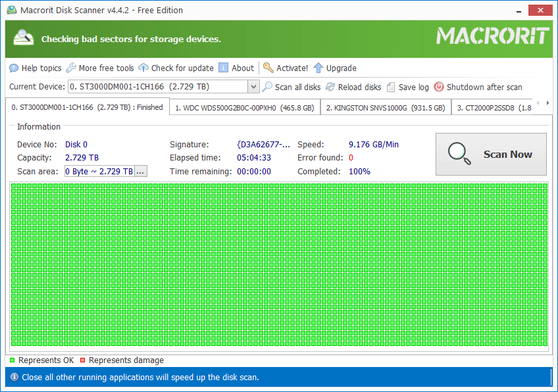
Task: Click the disk scanner logo in banner
Action: tap(24, 37)
